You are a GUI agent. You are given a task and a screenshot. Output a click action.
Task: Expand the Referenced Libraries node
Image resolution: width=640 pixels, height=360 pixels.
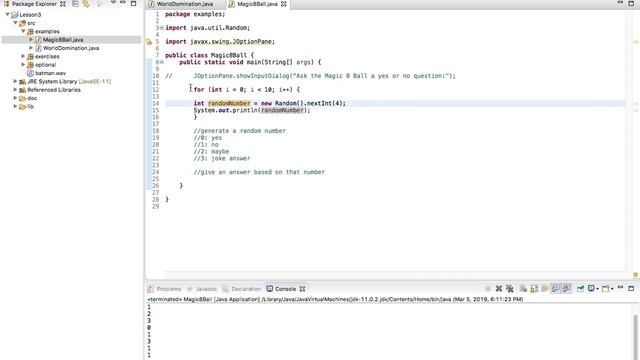[x=16, y=90]
